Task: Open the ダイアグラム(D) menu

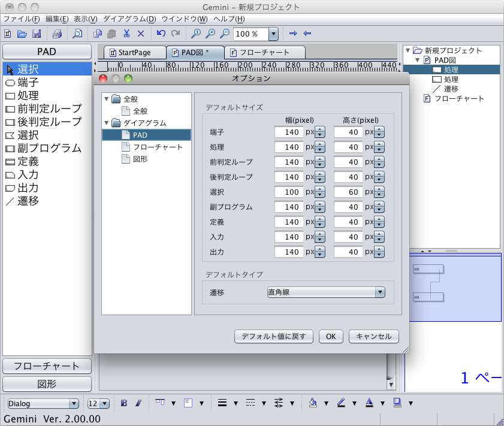Action: (129, 19)
